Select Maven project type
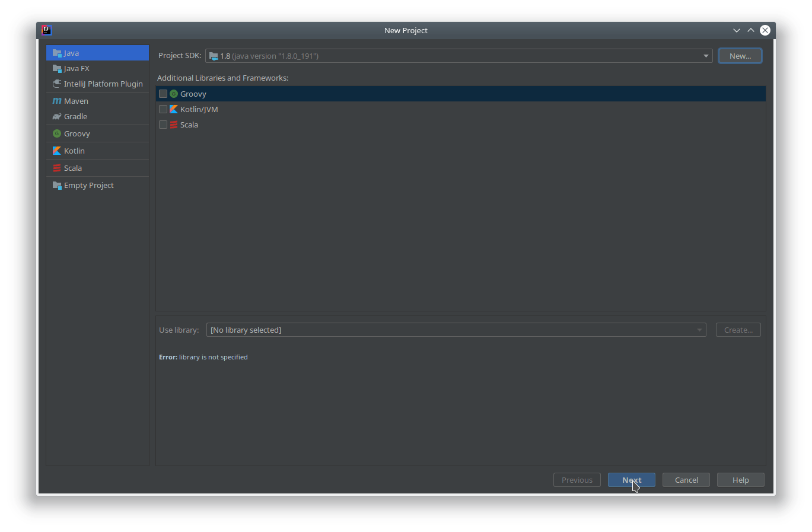Screen dimensions: 812x532 click(x=98, y=101)
